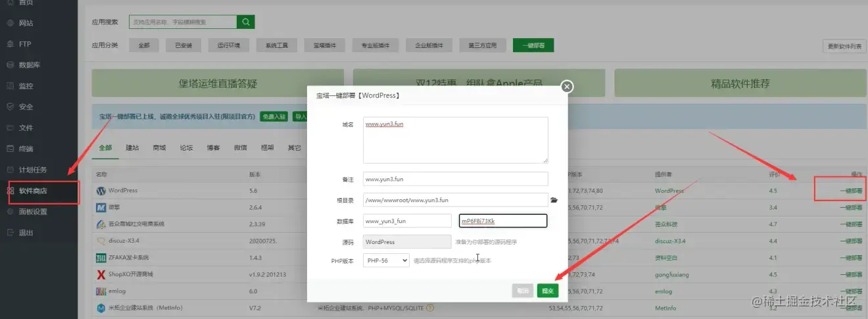Click the 域名 text area

[455, 140]
